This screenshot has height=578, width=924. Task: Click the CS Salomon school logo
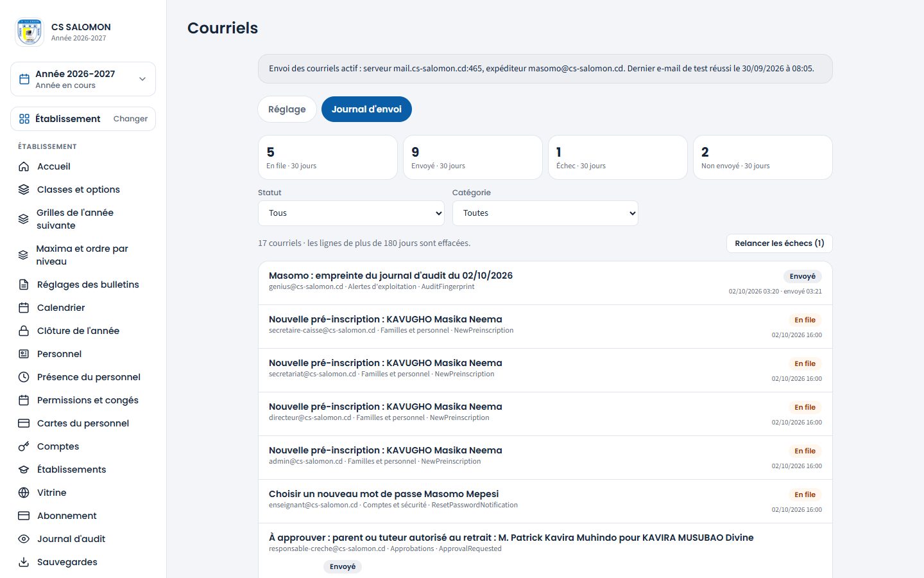(x=30, y=32)
